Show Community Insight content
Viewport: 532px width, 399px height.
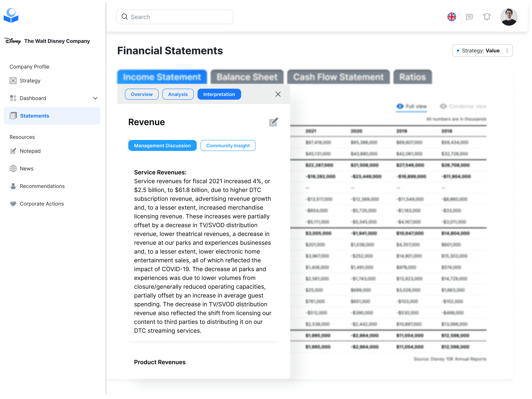228,145
